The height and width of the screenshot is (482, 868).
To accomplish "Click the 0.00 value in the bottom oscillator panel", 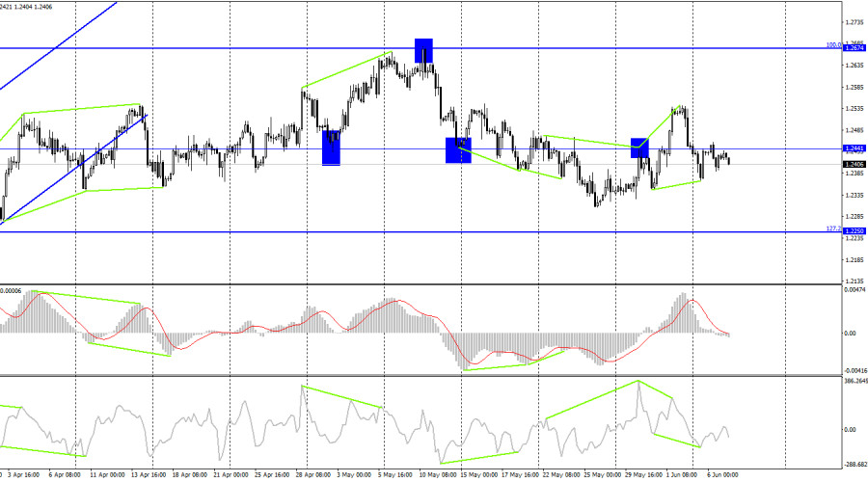I will pos(850,429).
